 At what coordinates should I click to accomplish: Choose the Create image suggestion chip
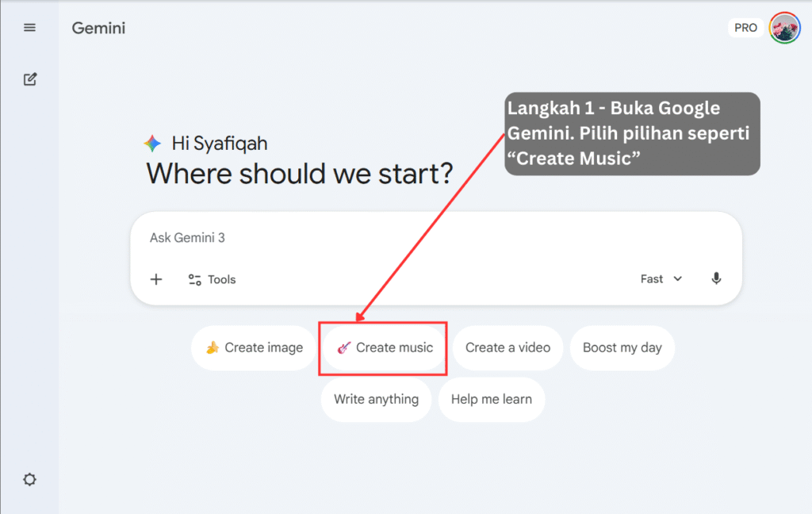(254, 347)
